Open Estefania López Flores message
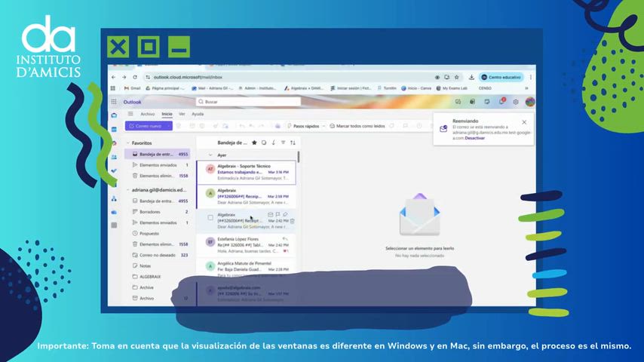 [x=246, y=245]
